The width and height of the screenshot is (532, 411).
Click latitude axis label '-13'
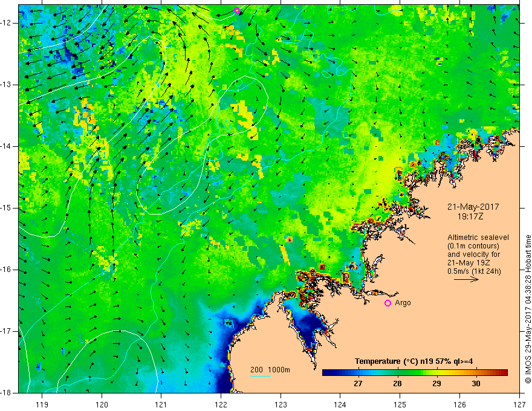(x=7, y=85)
